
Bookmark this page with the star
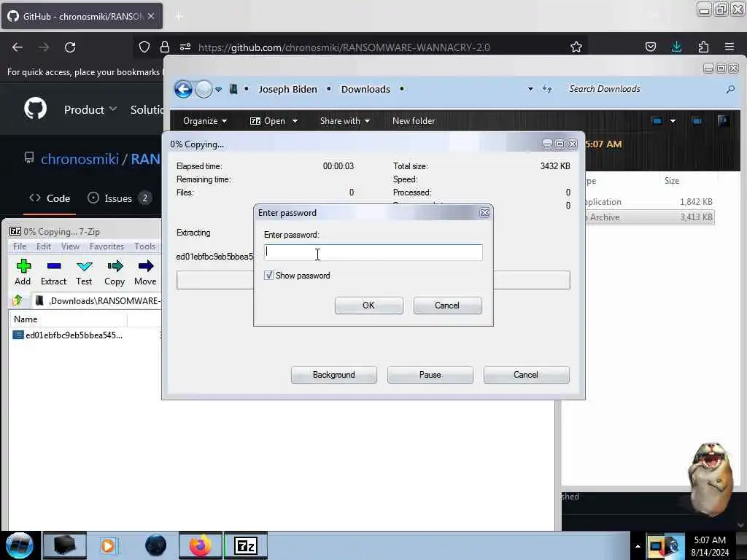click(576, 47)
